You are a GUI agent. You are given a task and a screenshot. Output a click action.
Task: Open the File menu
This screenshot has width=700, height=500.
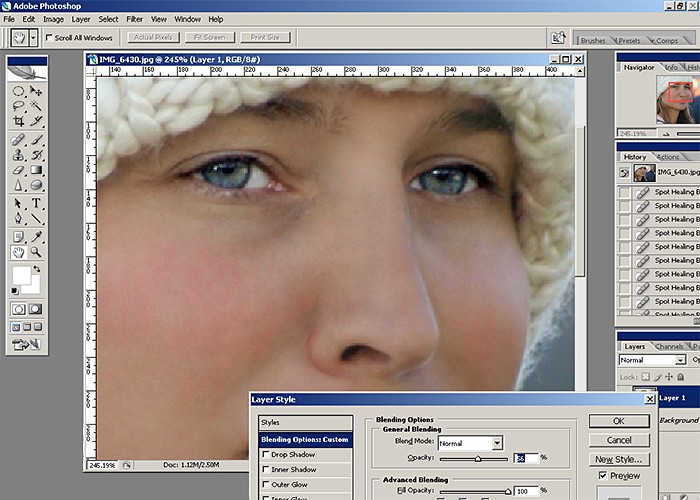[9, 19]
